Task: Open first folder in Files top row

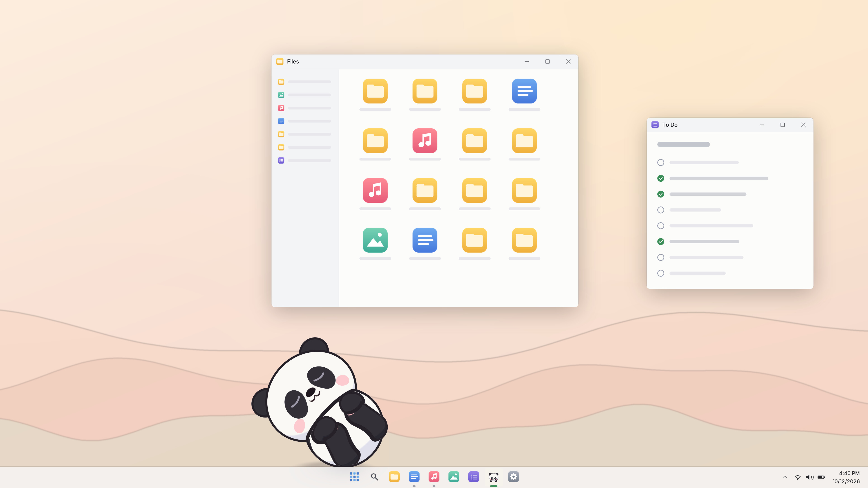Action: point(375,91)
